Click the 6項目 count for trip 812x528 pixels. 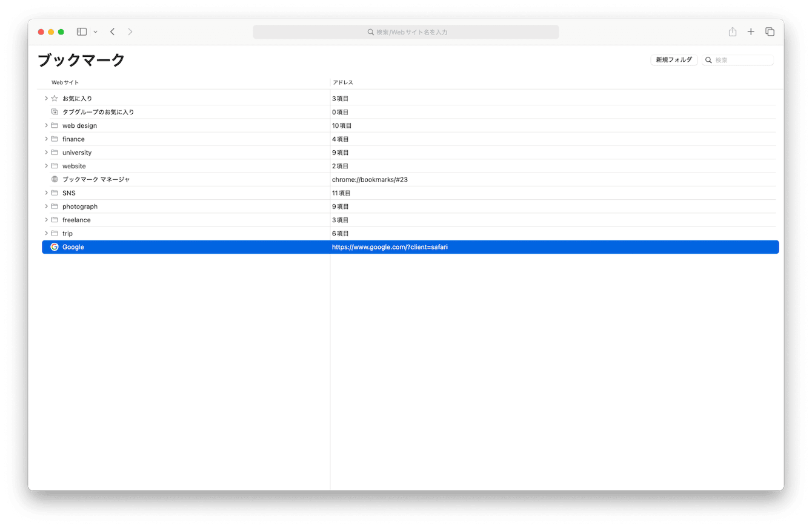click(340, 233)
